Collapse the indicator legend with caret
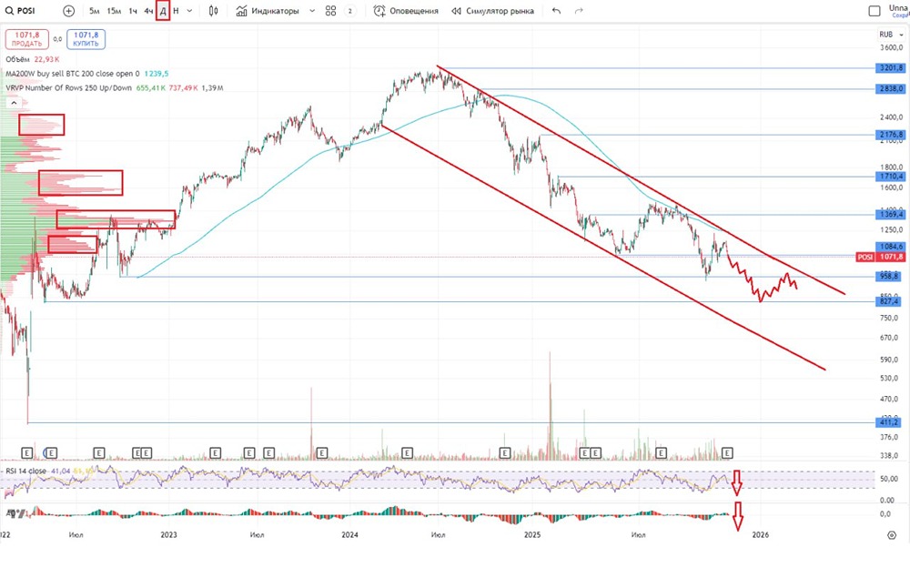 (14, 103)
